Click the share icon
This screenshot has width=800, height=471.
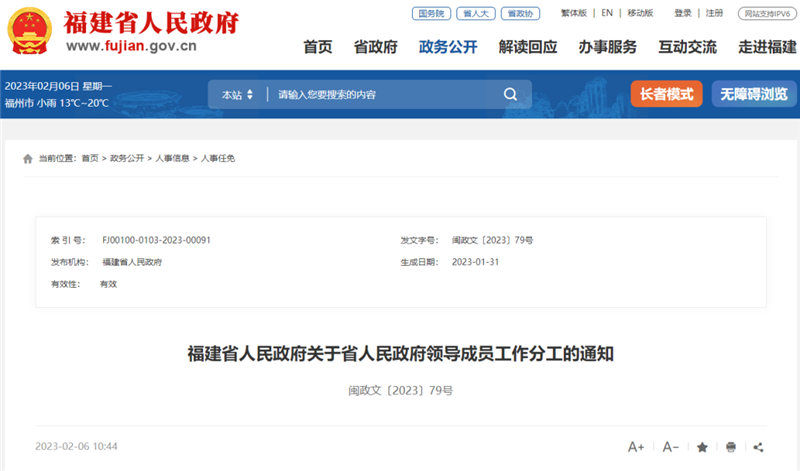[x=759, y=447]
